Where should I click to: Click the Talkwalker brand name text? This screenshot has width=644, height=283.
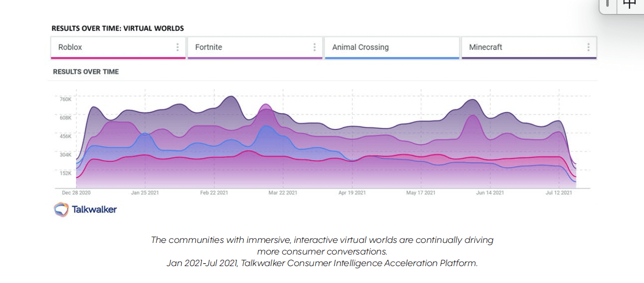pyautogui.click(x=94, y=210)
